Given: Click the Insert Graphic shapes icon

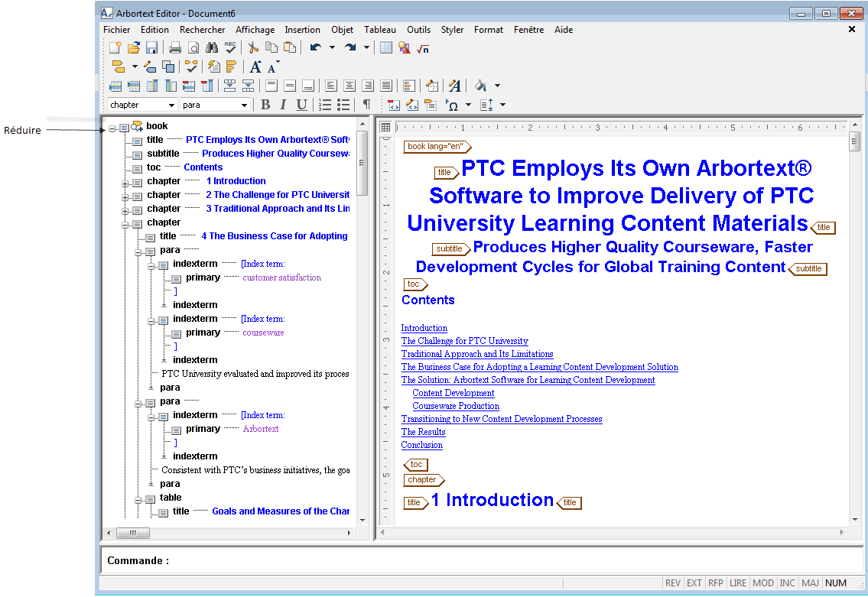Looking at the screenshot, I should (404, 48).
